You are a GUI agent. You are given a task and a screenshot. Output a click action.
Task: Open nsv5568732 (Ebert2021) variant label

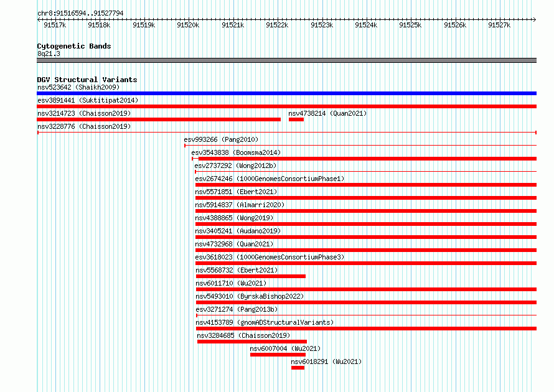pos(237,270)
